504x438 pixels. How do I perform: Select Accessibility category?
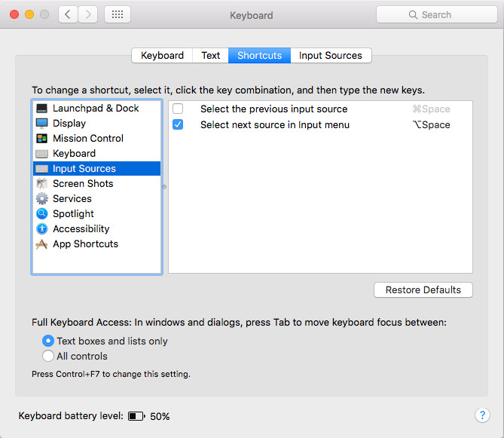[96, 229]
